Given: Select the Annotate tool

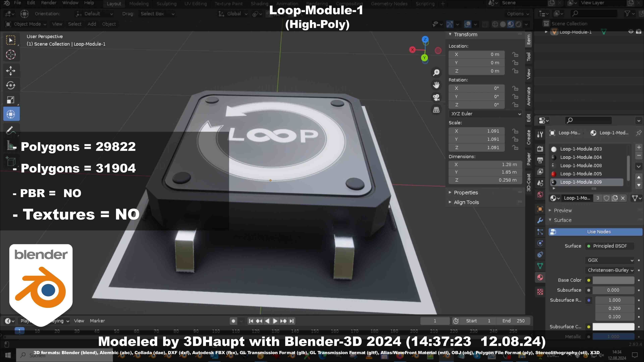Looking at the screenshot, I should (x=11, y=130).
